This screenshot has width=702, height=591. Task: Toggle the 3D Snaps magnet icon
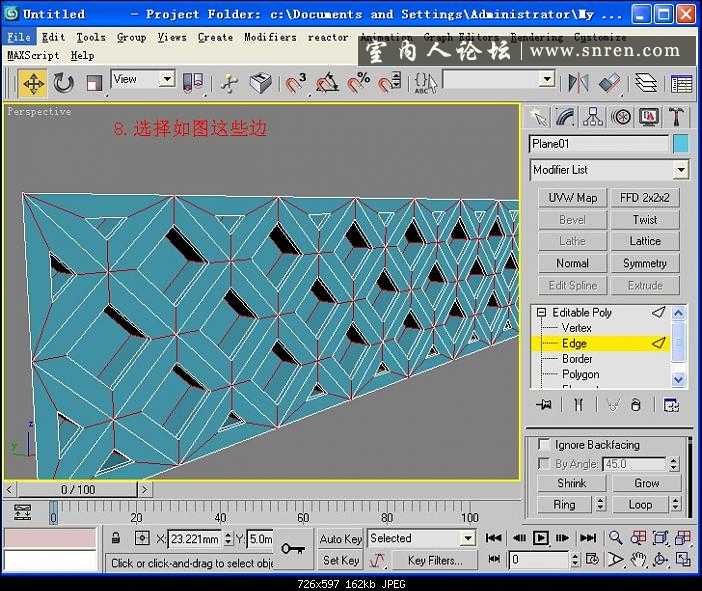295,83
